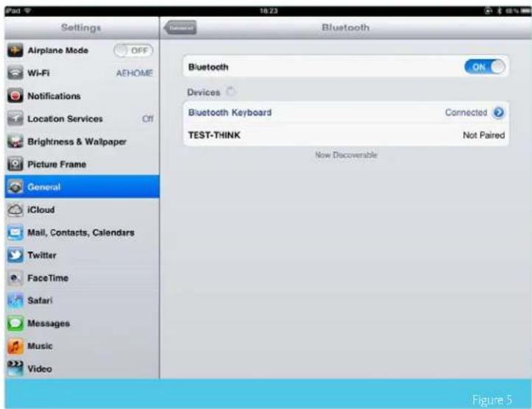Select General in the sidebar

82,187
